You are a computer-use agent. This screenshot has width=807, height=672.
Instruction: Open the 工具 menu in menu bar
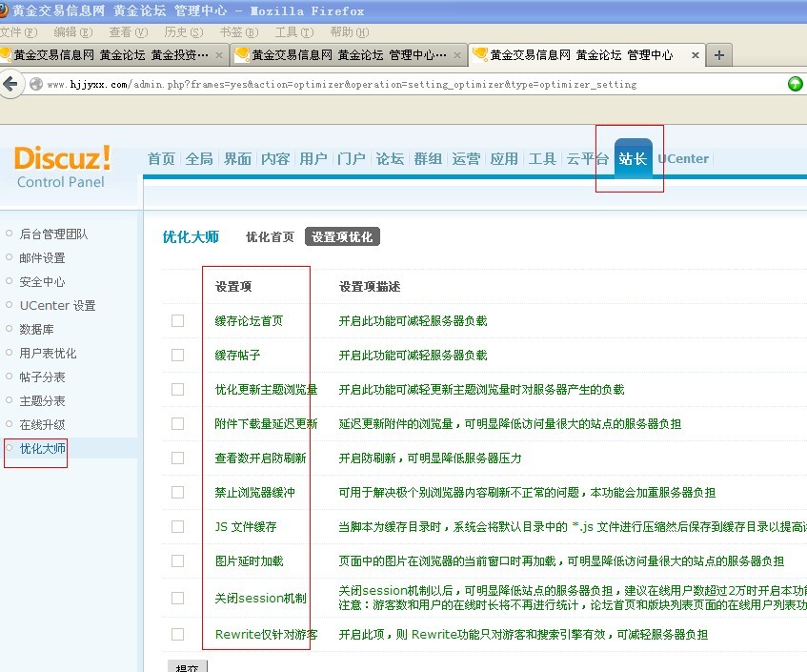coord(293,32)
